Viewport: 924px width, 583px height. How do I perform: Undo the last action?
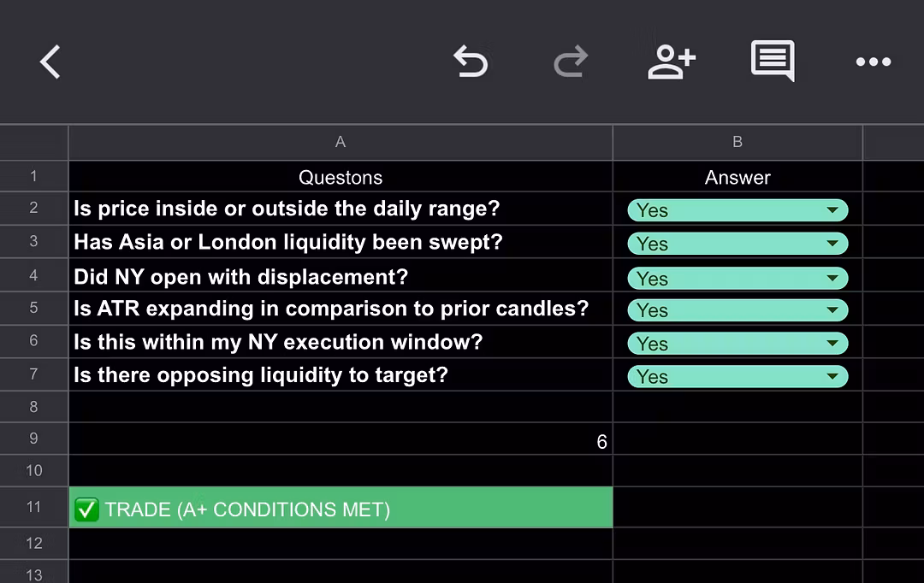(470, 62)
